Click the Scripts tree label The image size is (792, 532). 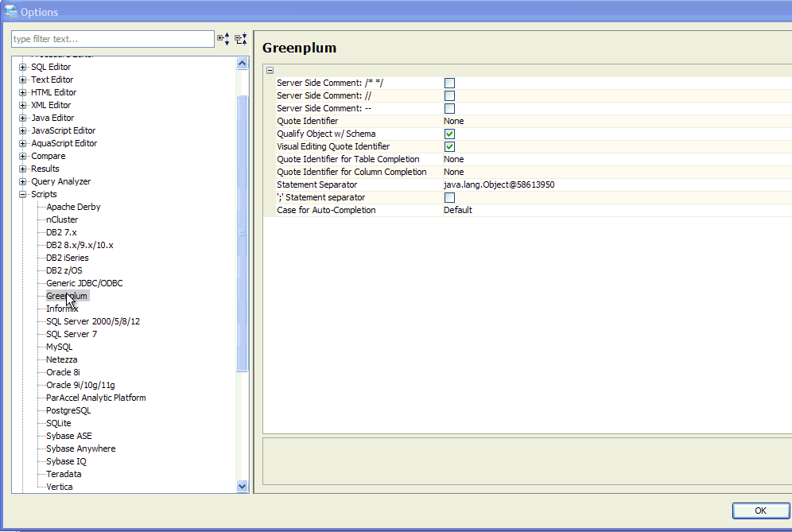[x=44, y=194]
